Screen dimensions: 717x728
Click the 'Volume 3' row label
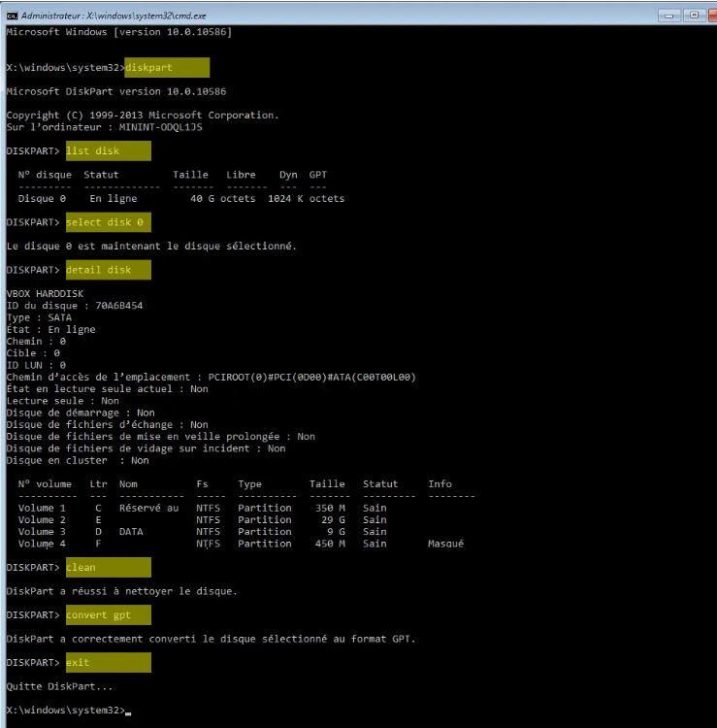click(x=42, y=532)
